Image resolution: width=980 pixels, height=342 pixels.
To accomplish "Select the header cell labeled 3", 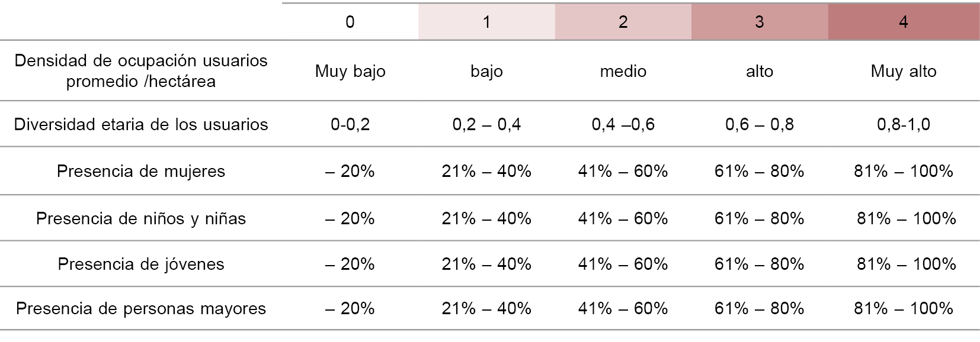I will pyautogui.click(x=759, y=22).
